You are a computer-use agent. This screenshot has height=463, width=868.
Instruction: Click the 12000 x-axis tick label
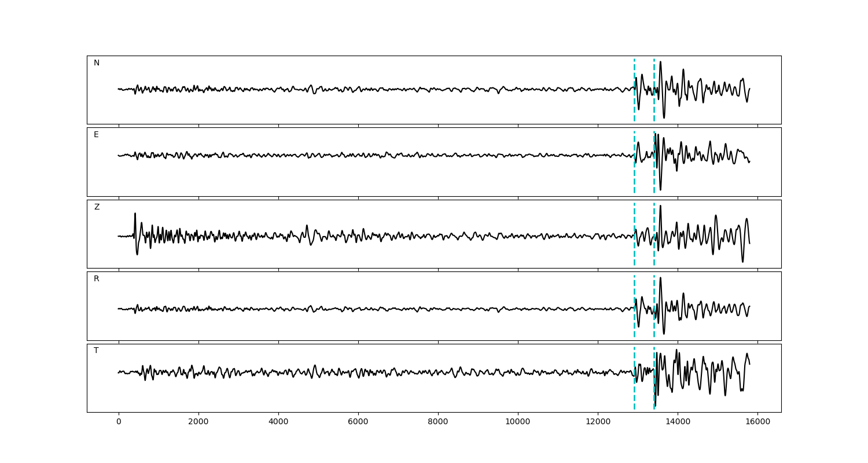coord(598,422)
